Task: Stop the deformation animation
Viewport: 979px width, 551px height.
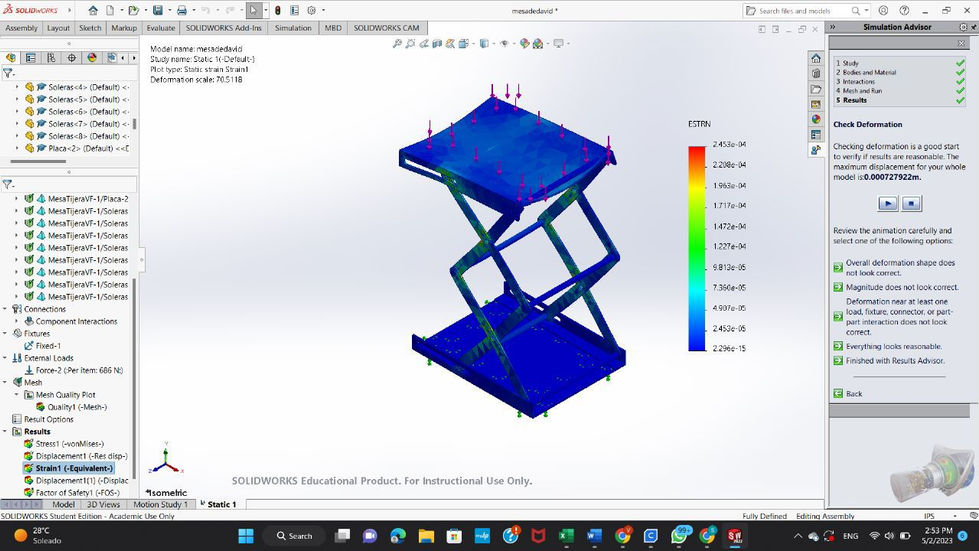Action: (911, 203)
